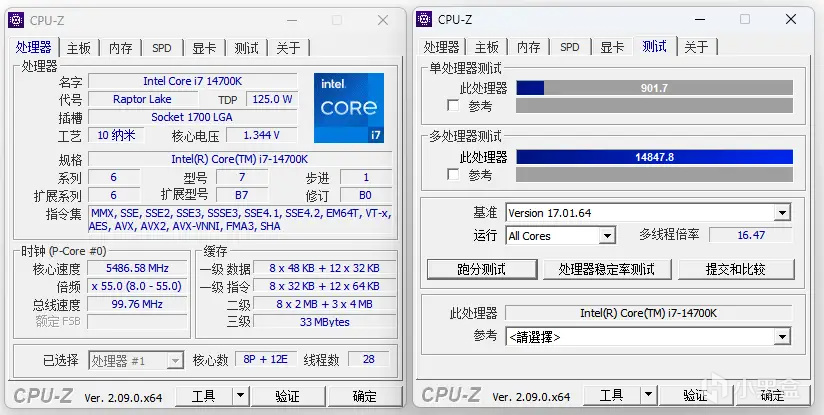Expand the 参考 <請選擇> dropdown
Viewport: 824px width, 415px height.
click(782, 337)
